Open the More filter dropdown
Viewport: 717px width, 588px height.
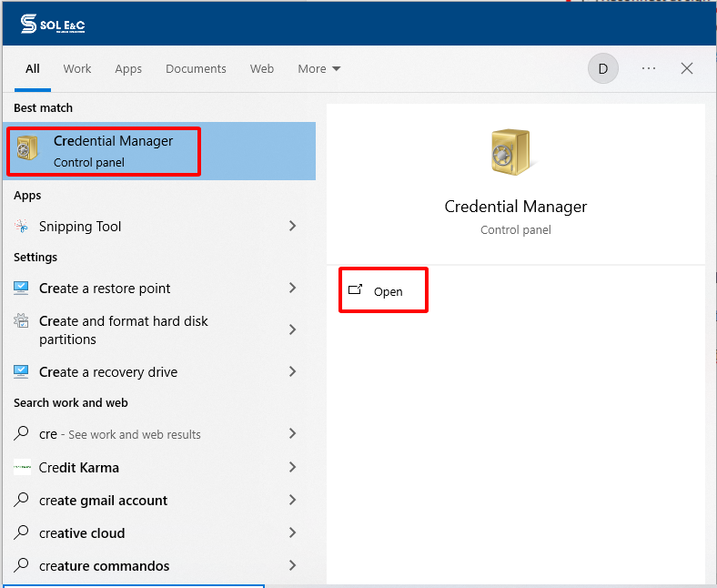point(318,69)
